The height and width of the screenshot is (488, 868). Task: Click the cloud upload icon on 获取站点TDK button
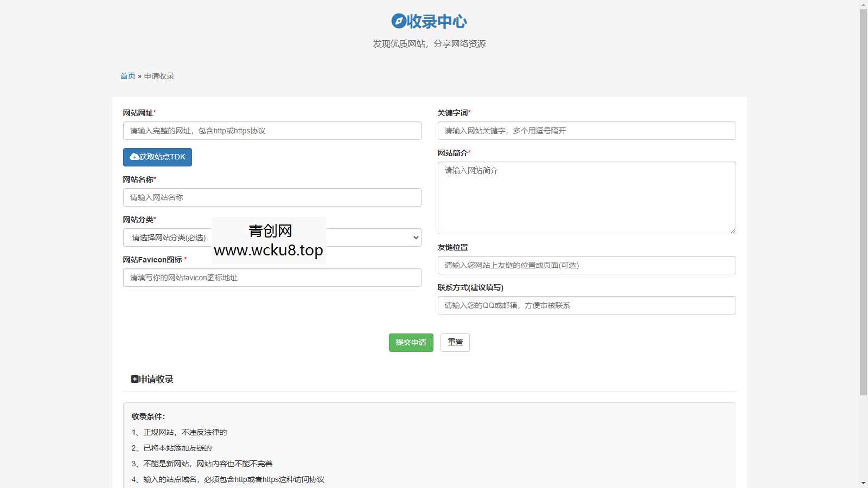point(134,157)
